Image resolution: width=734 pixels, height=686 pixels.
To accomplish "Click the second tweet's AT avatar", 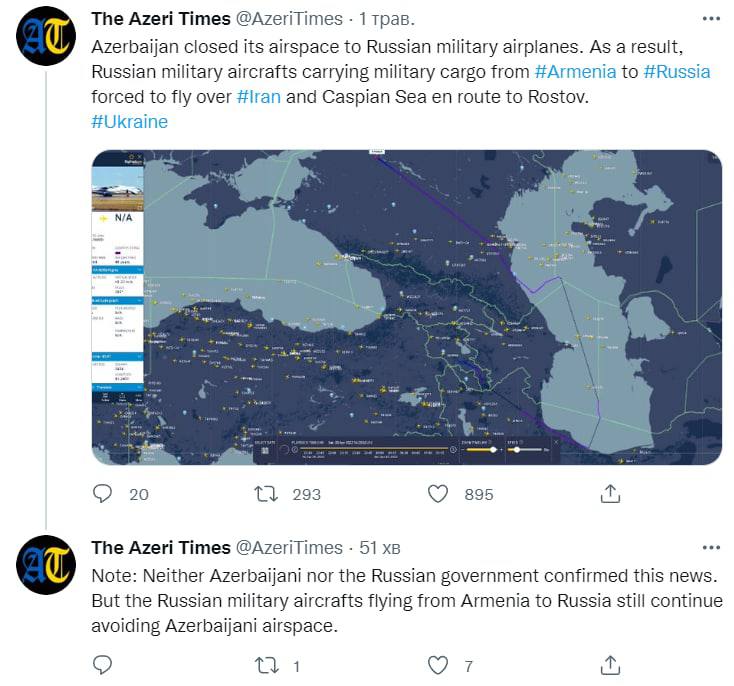I will [46, 566].
